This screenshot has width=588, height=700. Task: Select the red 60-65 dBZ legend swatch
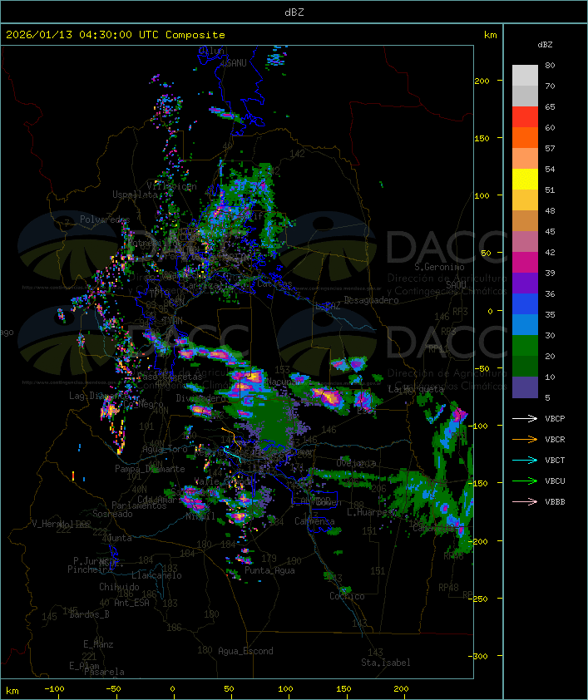[525, 117]
